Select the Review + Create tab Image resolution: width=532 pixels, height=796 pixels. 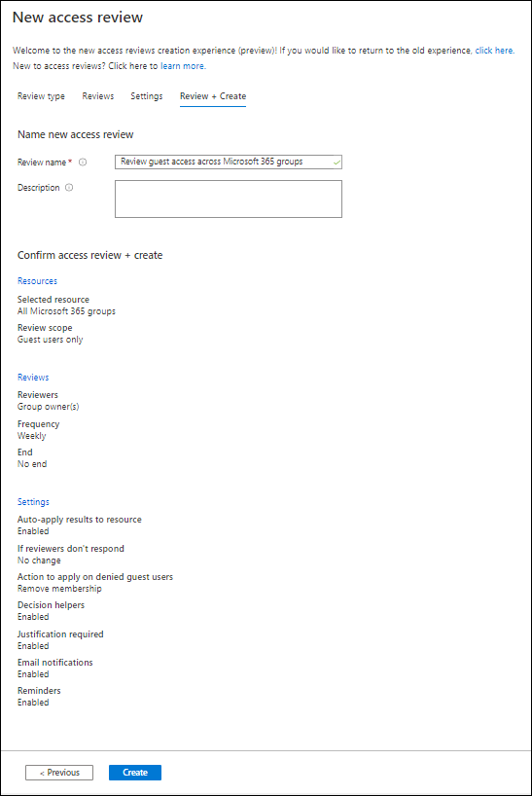click(x=213, y=96)
